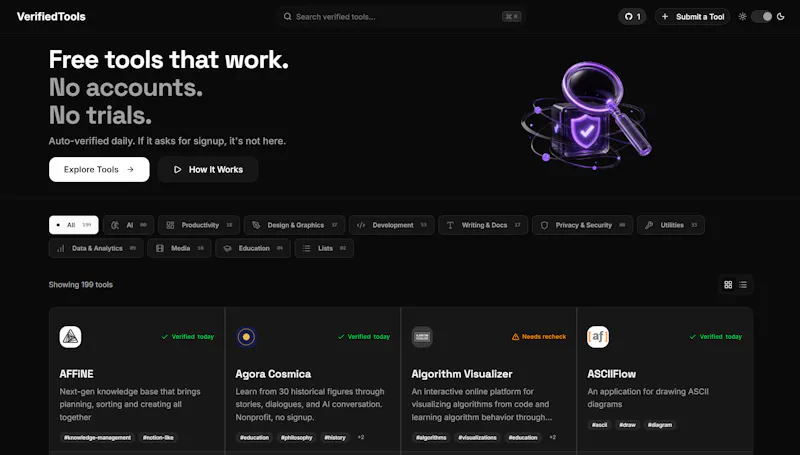
Task: Select the All category filter
Action: (73, 225)
